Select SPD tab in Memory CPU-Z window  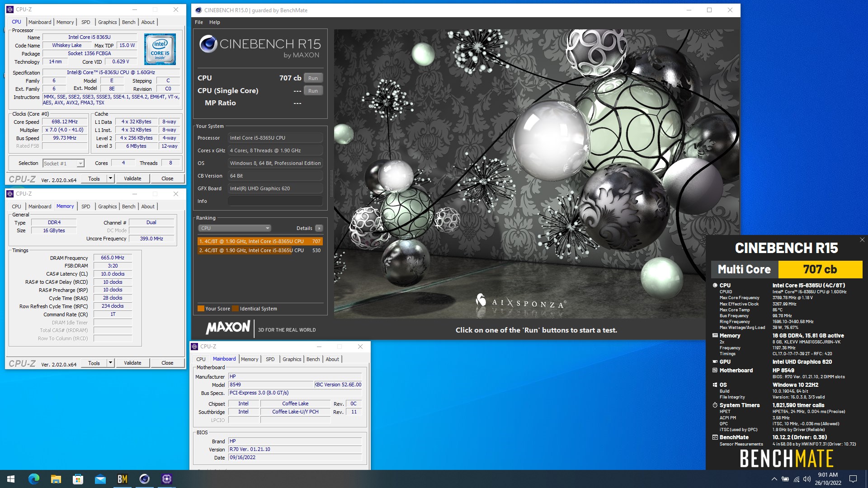(86, 206)
